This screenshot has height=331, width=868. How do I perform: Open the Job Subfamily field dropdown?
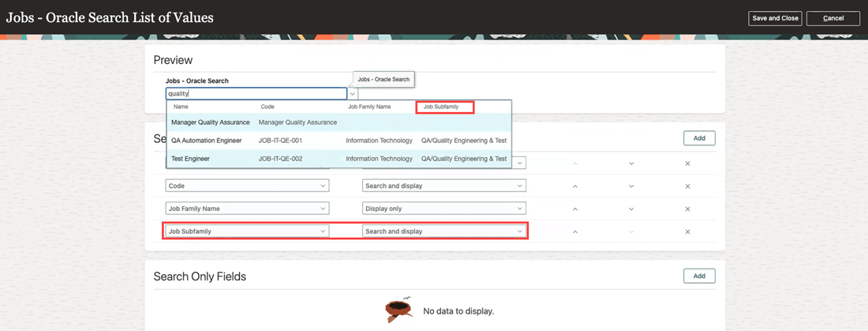(x=248, y=231)
